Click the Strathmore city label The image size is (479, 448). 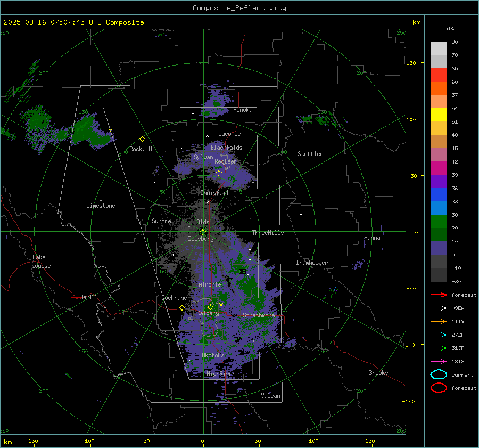(259, 315)
